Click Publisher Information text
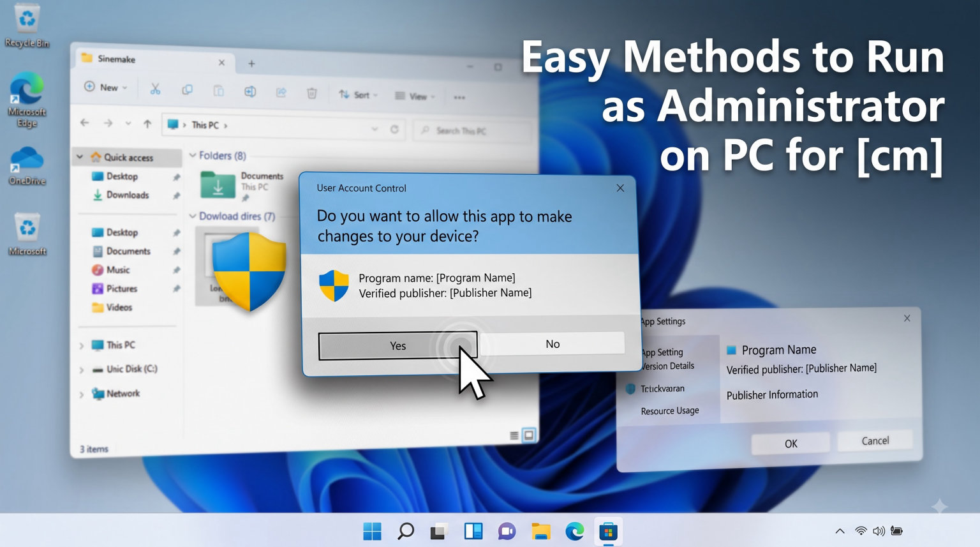This screenshot has width=980, height=547. pos(772,395)
